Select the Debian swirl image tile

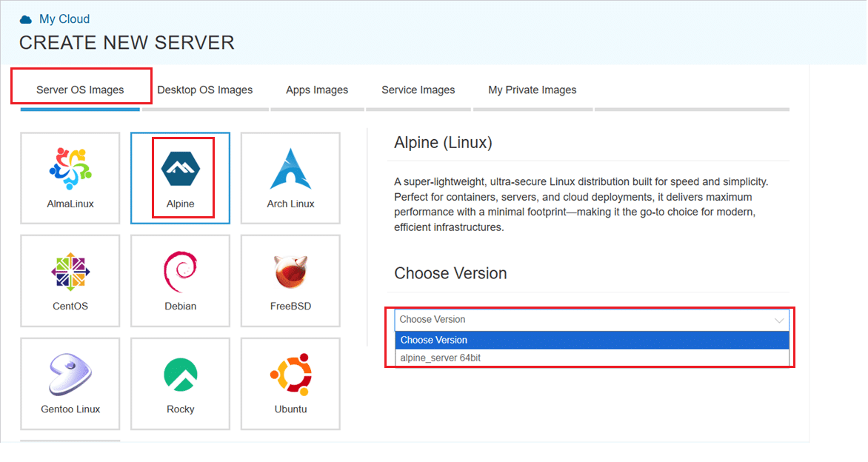(x=181, y=281)
